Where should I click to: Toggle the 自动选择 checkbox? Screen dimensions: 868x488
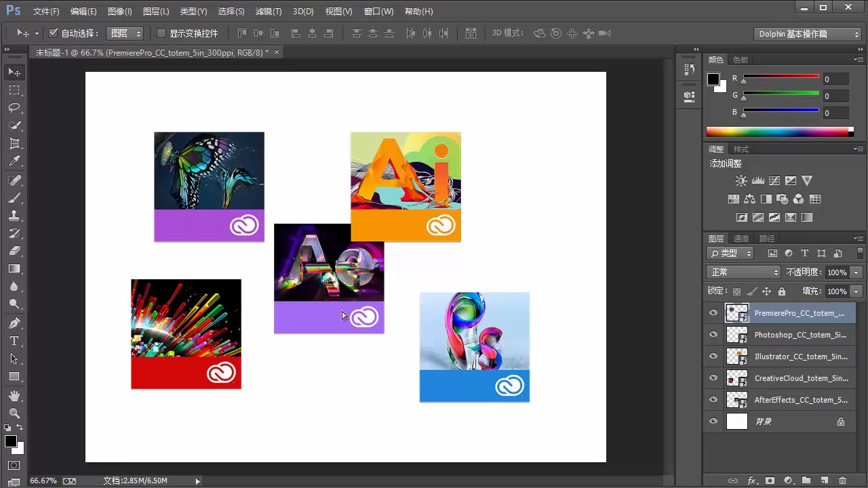[54, 33]
